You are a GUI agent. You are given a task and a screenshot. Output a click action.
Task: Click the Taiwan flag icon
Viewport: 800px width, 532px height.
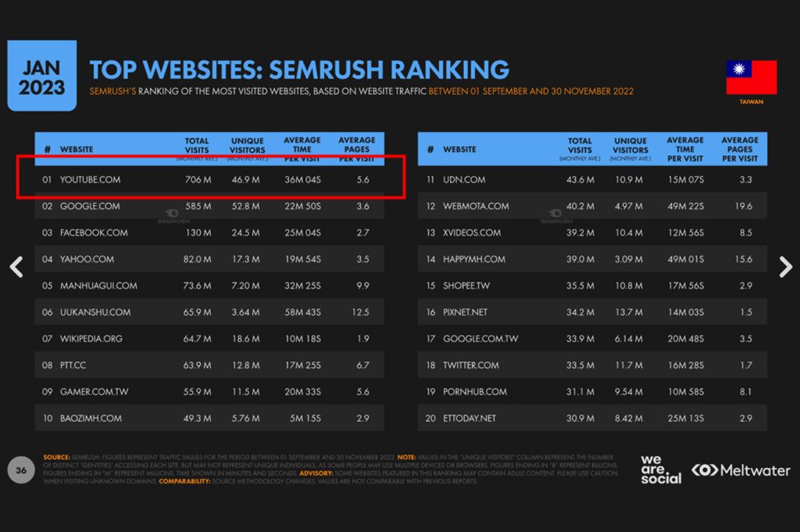752,77
